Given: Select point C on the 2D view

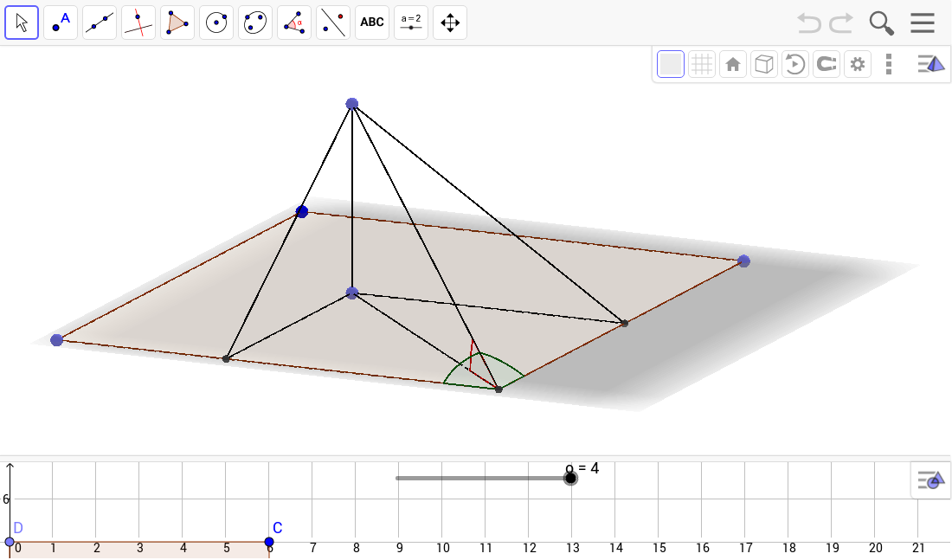Looking at the screenshot, I should (269, 542).
